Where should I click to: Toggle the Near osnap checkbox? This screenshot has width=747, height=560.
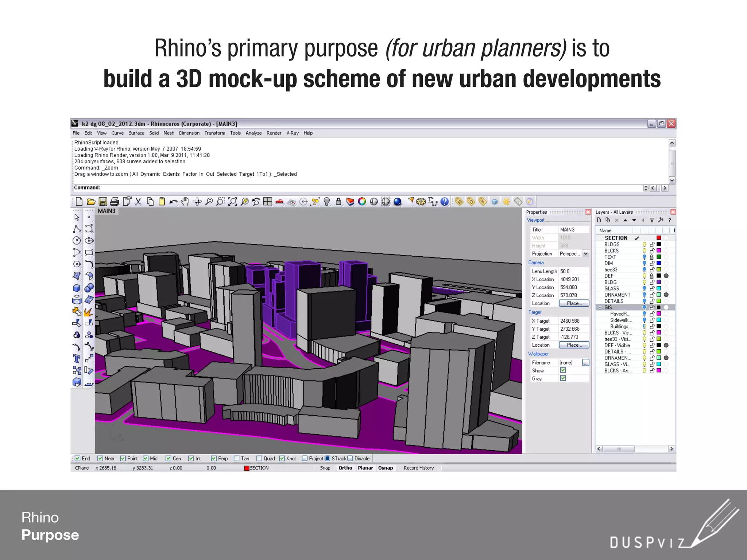(x=100, y=458)
